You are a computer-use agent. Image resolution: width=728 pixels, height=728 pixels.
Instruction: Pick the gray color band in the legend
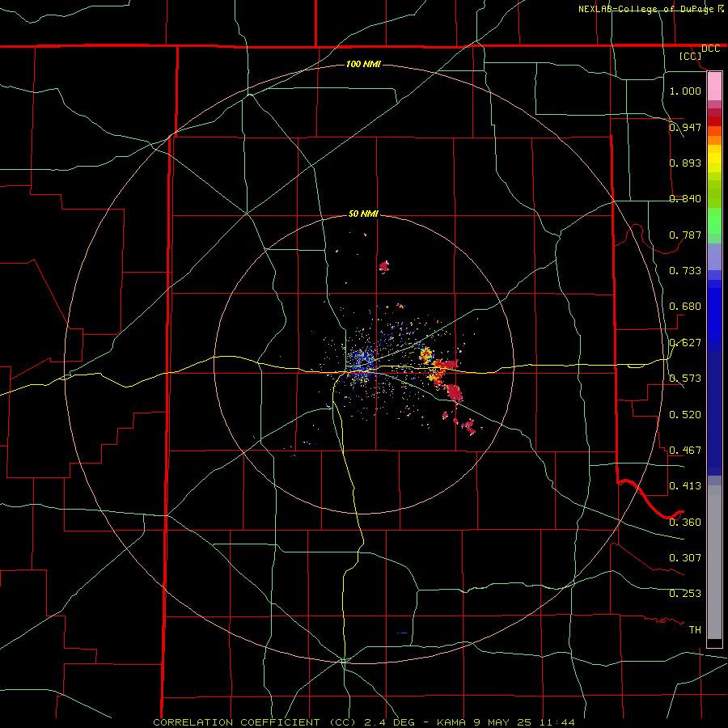point(714,562)
